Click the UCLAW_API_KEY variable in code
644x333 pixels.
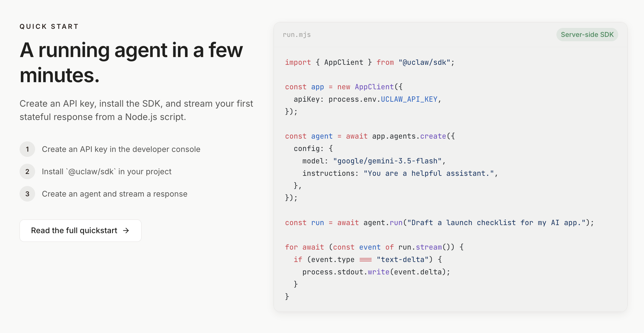409,100
